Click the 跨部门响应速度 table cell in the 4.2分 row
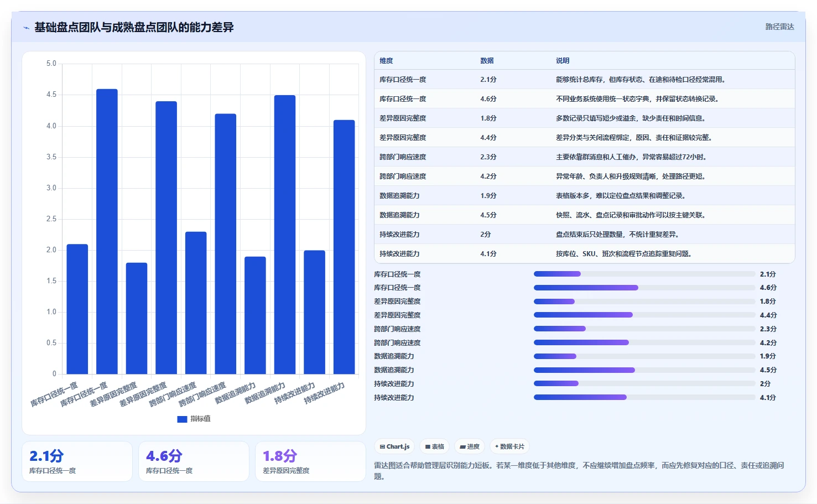 pyautogui.click(x=403, y=176)
